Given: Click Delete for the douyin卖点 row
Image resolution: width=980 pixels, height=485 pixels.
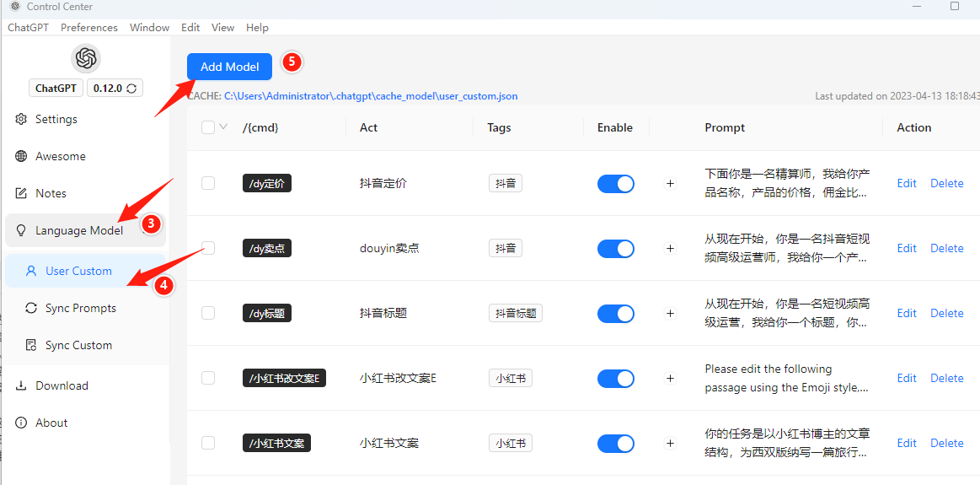Looking at the screenshot, I should coord(947,249).
